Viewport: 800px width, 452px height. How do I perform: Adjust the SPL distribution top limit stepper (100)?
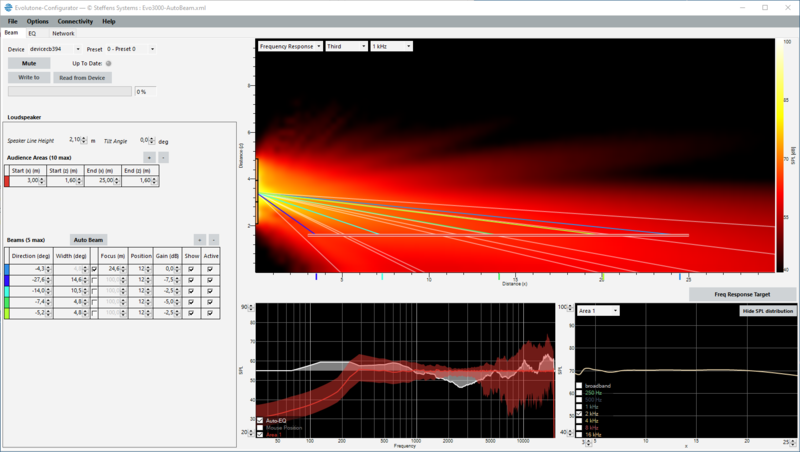click(570, 308)
